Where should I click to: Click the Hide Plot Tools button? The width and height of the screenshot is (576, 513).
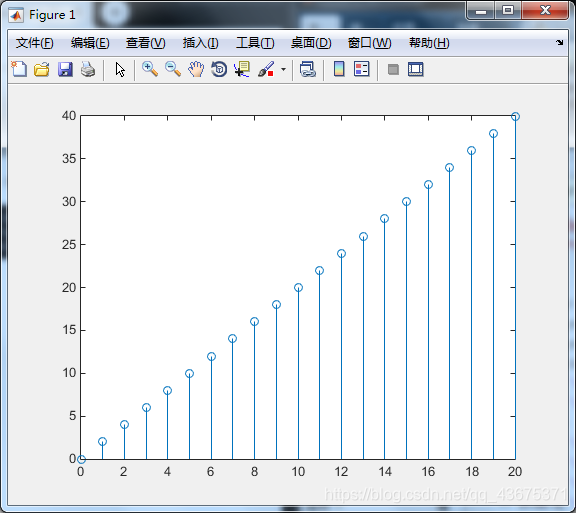click(x=393, y=69)
